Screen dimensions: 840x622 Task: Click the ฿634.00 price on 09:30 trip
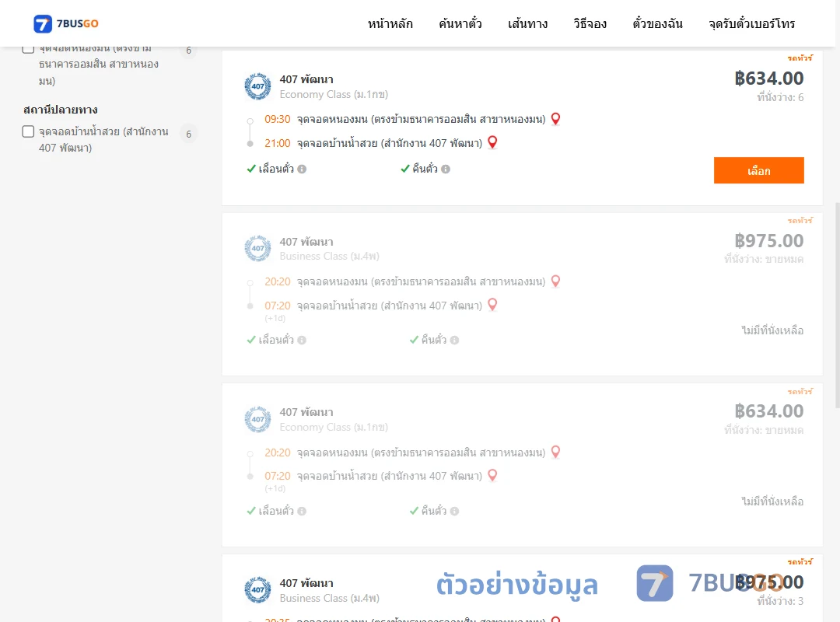[x=768, y=79]
